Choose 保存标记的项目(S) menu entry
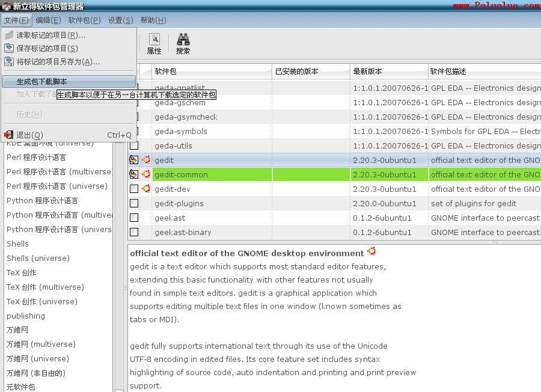 69,49
